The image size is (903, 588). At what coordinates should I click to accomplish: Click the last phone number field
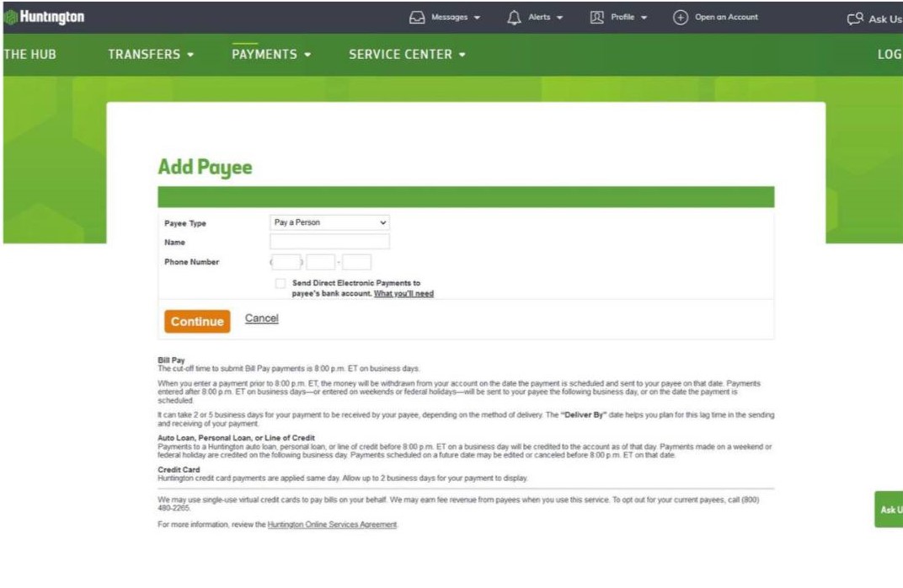point(356,262)
